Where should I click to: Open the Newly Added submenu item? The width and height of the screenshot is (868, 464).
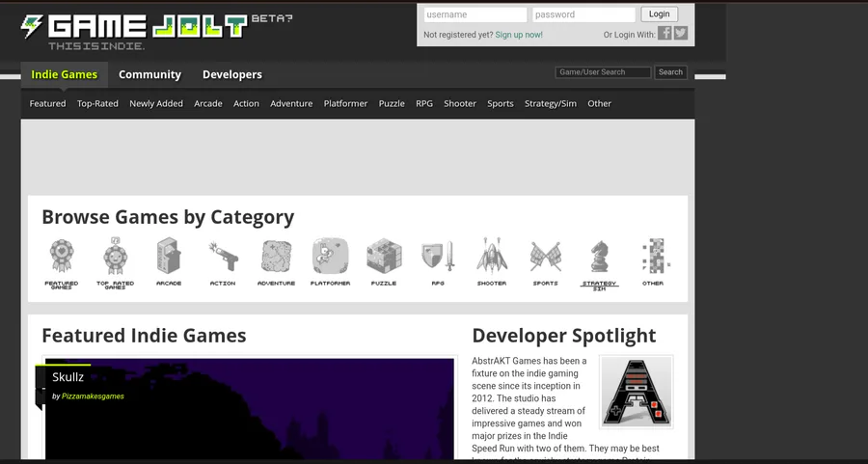pos(156,103)
